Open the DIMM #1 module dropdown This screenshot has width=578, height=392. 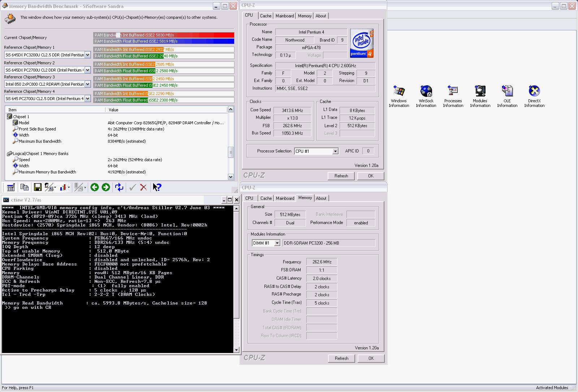pyautogui.click(x=277, y=243)
